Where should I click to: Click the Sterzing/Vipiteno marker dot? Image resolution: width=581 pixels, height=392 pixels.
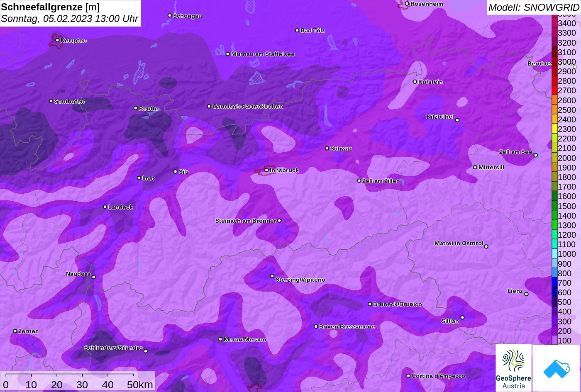pyautogui.click(x=272, y=276)
